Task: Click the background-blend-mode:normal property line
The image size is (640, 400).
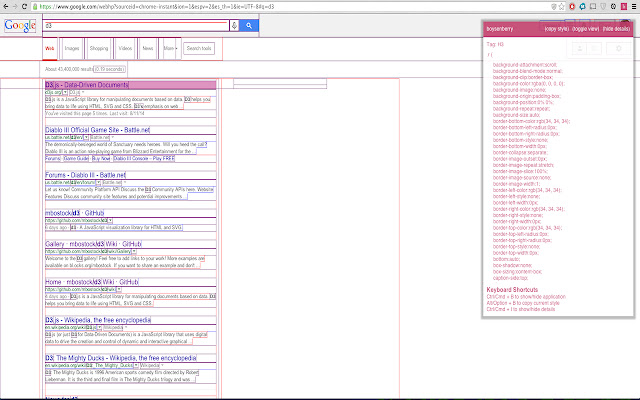Action: (527, 71)
